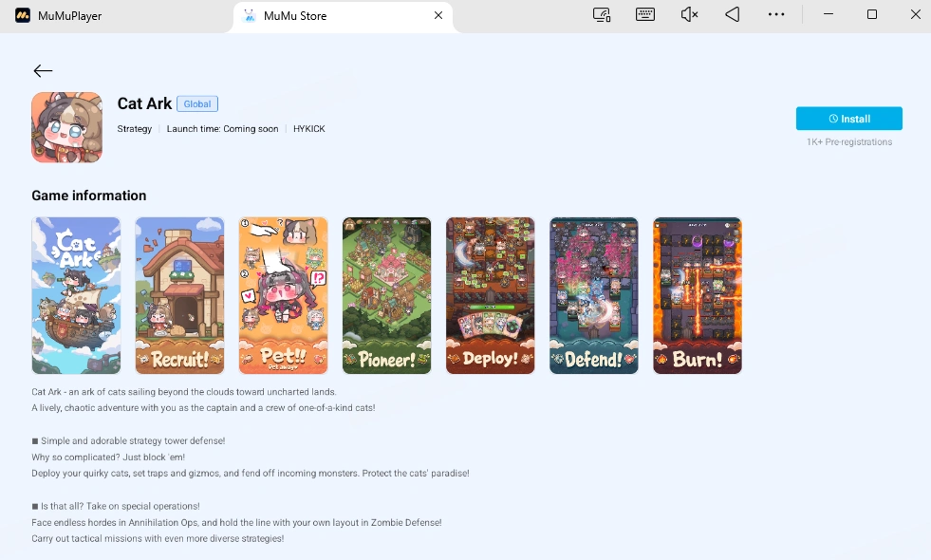
Task: Click 'Launch time: Coming soon' text
Action: pos(222,129)
